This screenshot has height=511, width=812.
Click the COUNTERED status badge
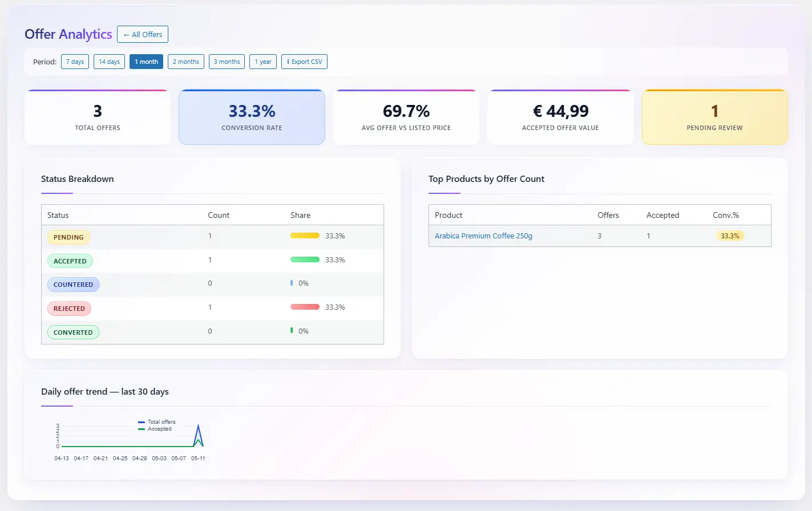click(x=73, y=285)
